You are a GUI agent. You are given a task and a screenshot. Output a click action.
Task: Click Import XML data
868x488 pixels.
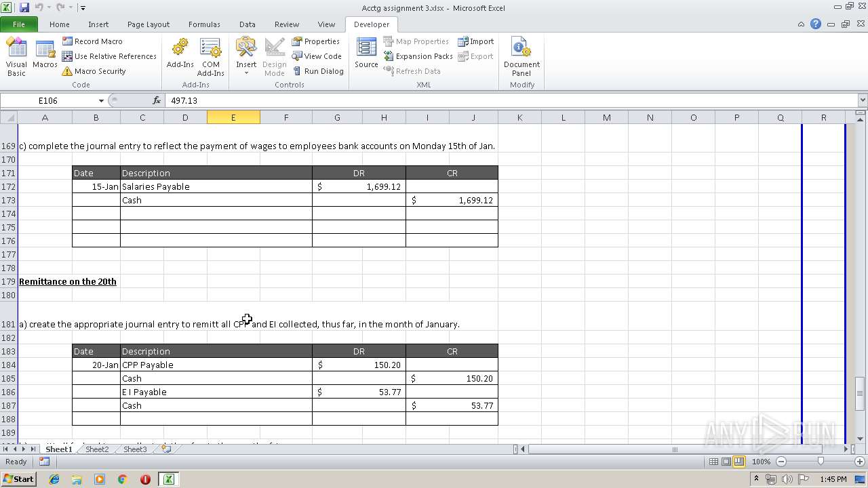pos(476,41)
